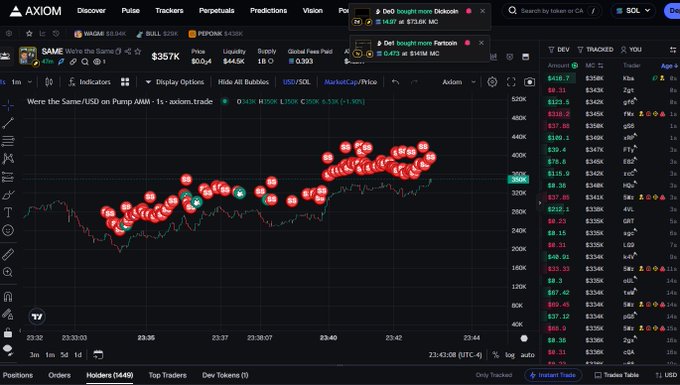Select the ruler measure tool

[x=8, y=254]
